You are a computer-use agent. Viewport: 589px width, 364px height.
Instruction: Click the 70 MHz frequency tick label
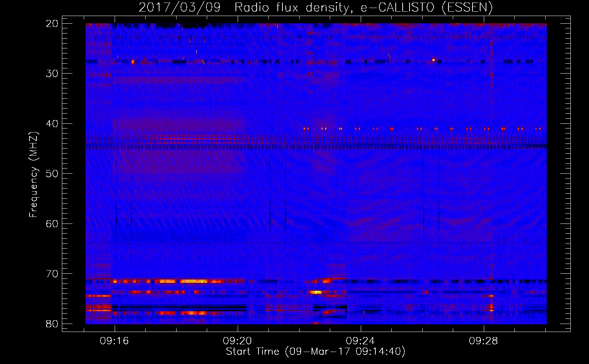52,274
